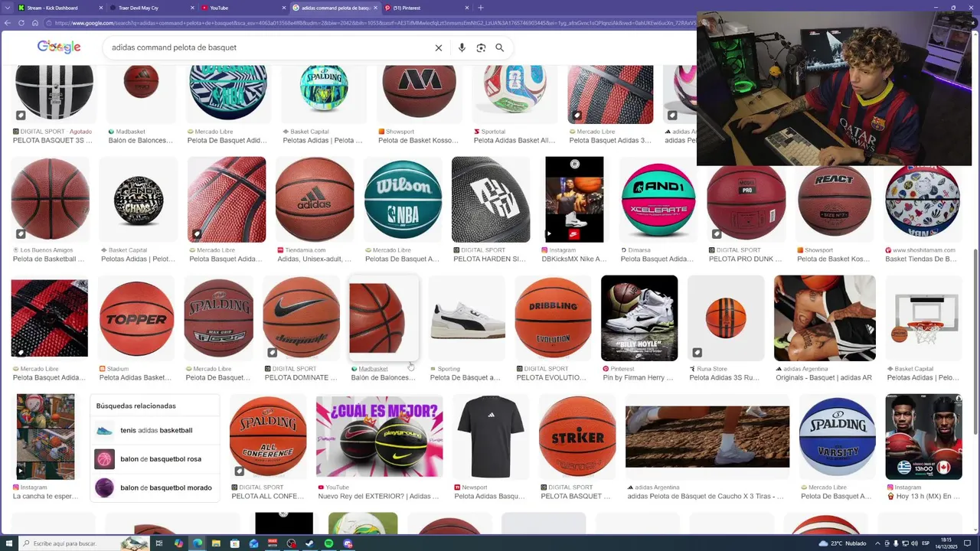Go to browser home page icon
This screenshot has height=551, width=980.
click(36, 23)
